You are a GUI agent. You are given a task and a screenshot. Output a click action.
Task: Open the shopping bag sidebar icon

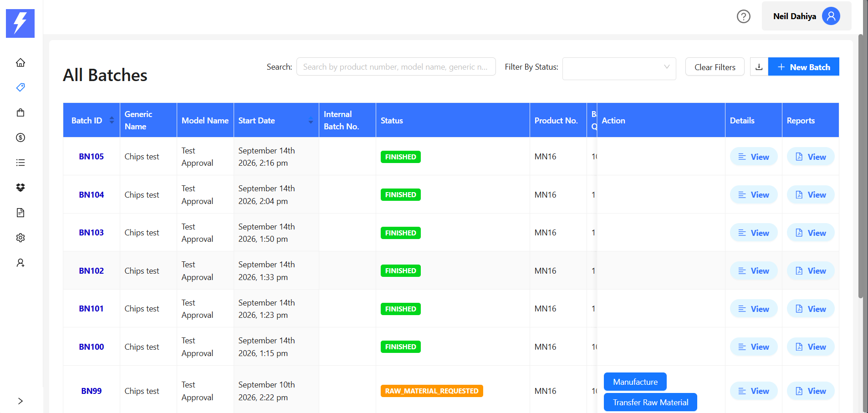pyautogui.click(x=20, y=112)
